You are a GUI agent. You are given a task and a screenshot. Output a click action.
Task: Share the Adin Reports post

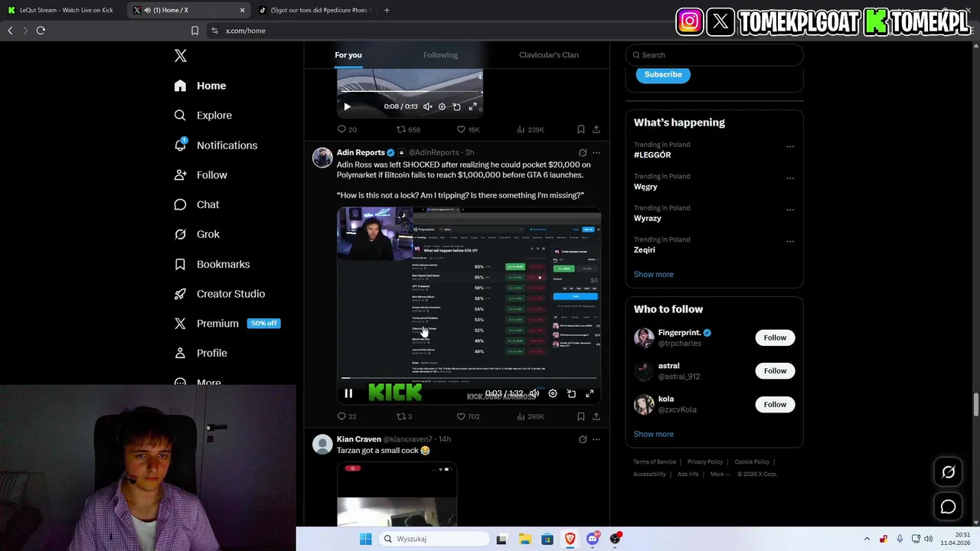(596, 416)
